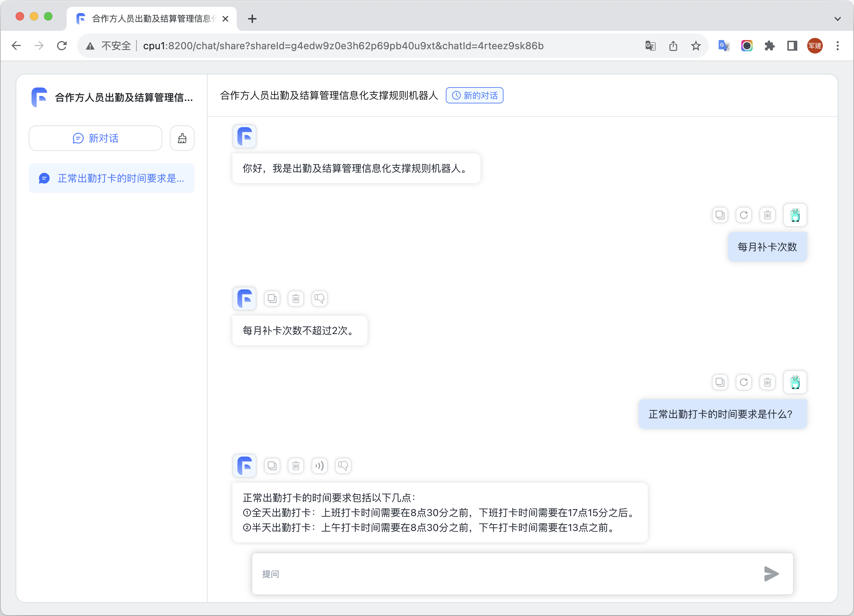Open Chrome three-dot menu
854x616 pixels.
(837, 46)
